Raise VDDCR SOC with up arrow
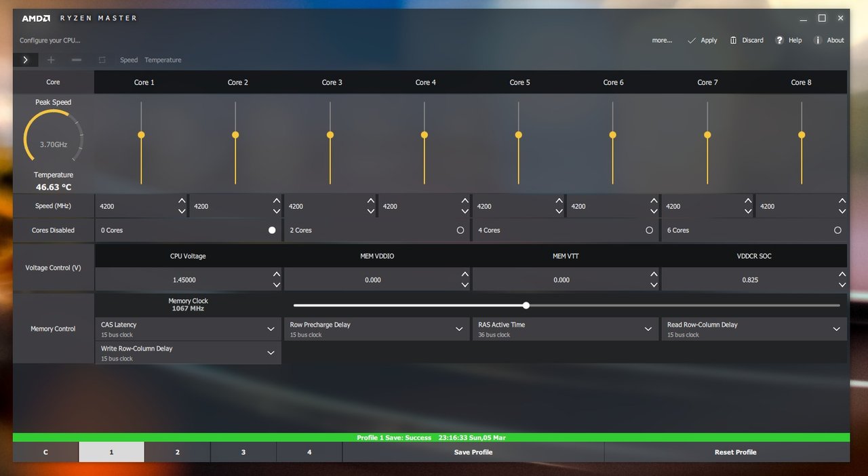The image size is (868, 476). click(x=842, y=274)
